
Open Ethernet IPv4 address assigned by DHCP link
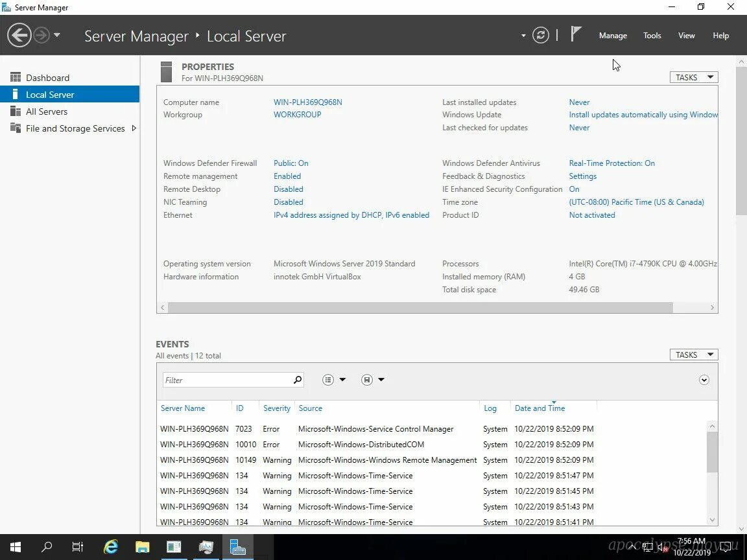point(351,215)
